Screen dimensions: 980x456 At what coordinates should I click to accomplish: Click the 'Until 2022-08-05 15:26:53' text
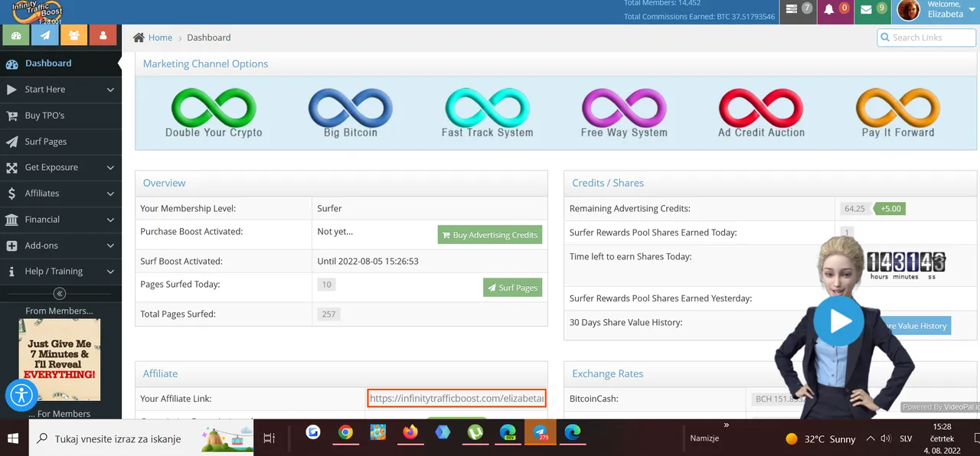[x=367, y=261]
